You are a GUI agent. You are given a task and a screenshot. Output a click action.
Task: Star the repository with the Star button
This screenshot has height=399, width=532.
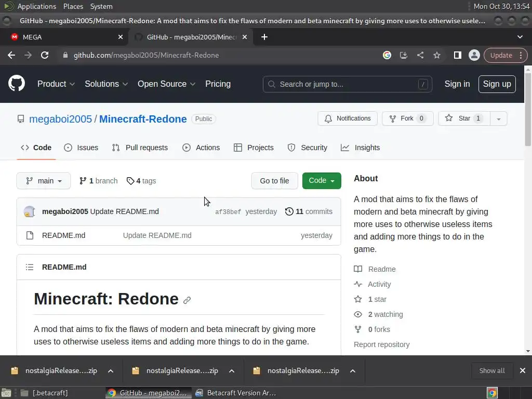click(x=464, y=118)
